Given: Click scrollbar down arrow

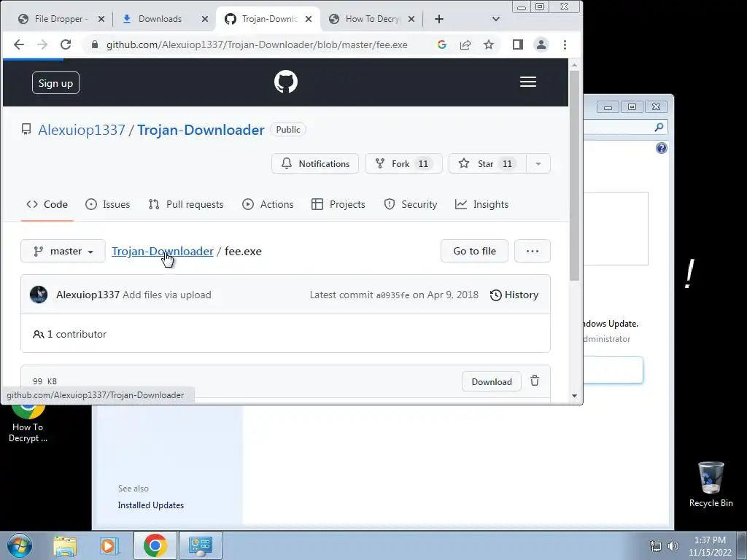Looking at the screenshot, I should pyautogui.click(x=575, y=396).
